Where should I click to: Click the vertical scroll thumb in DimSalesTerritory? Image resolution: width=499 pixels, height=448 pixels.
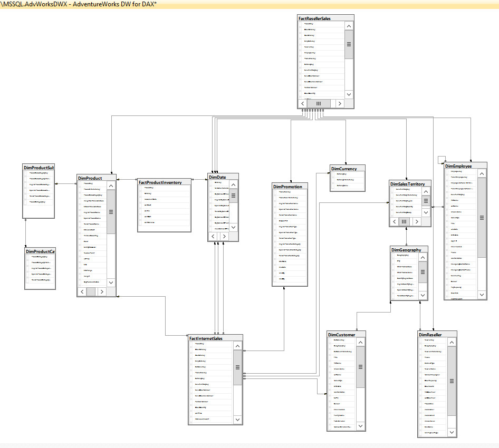pos(426,201)
